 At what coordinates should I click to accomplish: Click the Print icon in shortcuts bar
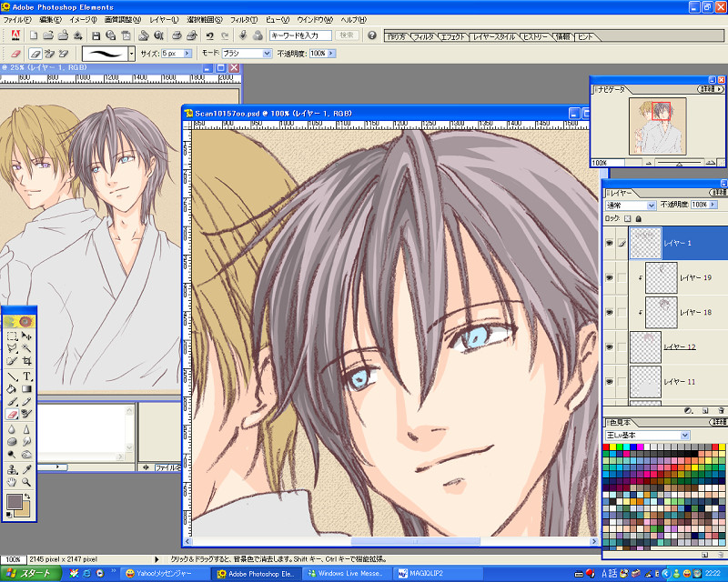tap(177, 35)
